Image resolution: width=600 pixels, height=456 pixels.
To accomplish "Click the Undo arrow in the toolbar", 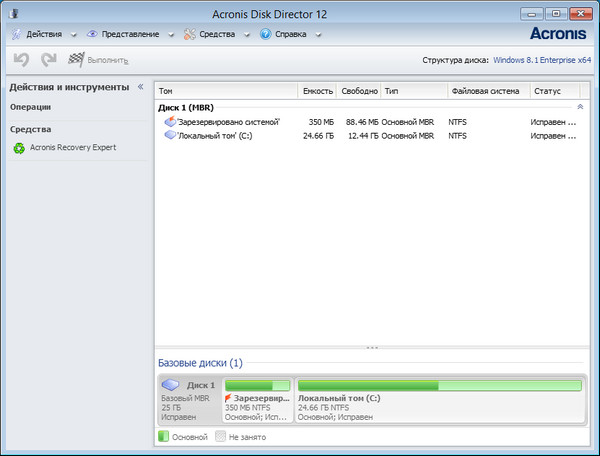I will [x=22, y=60].
